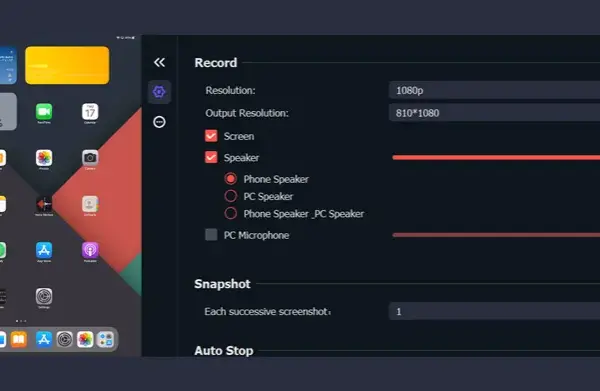
Task: Open the more options circle icon in sidebar
Action: pos(159,122)
